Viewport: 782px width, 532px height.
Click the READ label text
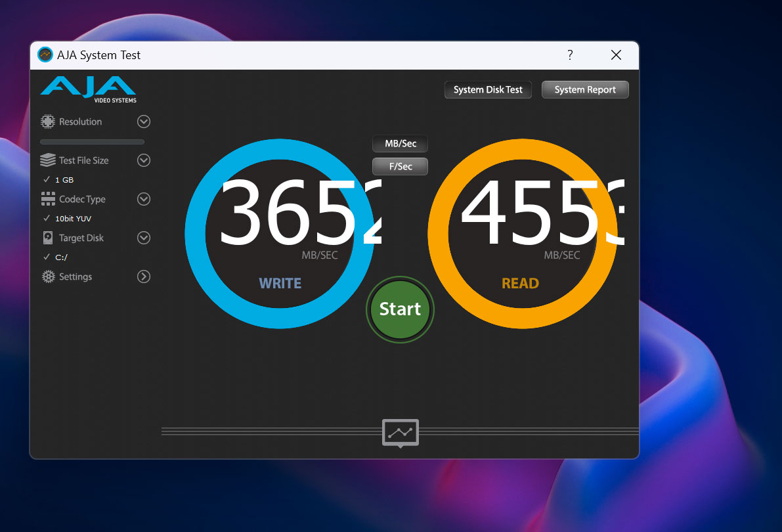pos(520,284)
